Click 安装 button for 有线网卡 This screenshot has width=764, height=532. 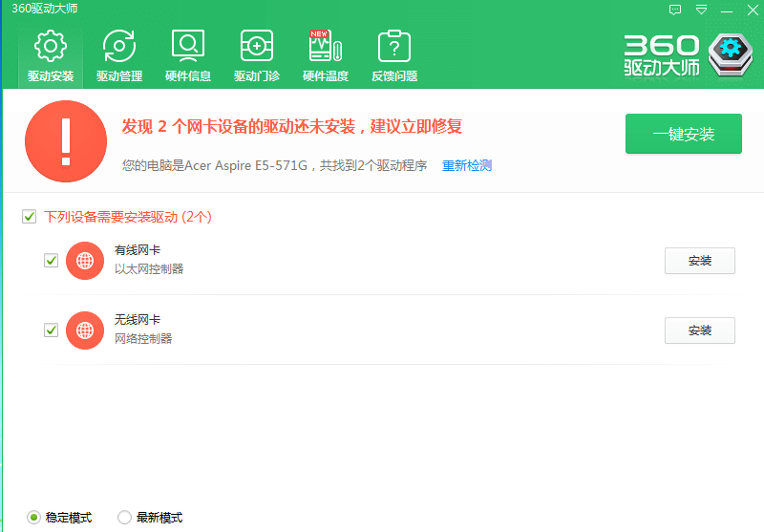[699, 261]
